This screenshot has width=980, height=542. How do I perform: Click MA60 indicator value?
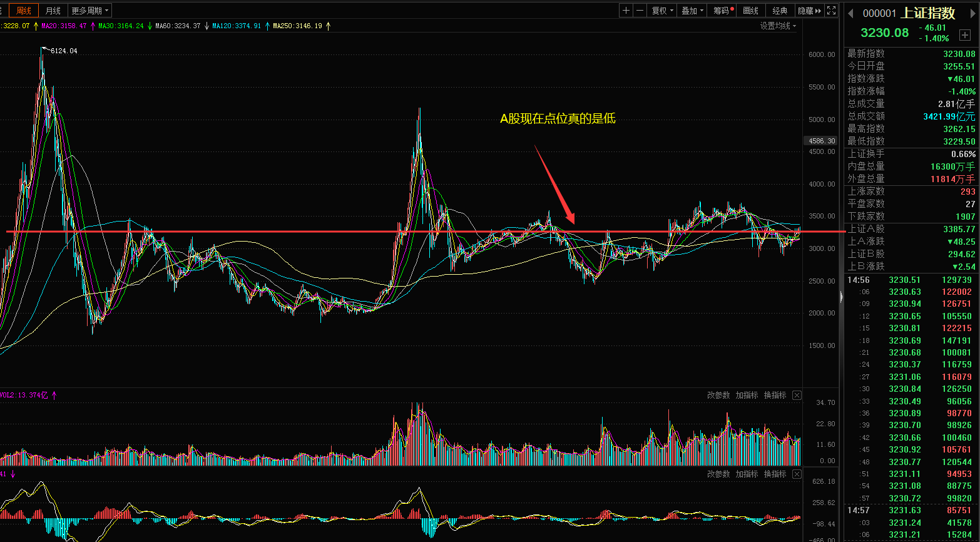click(178, 26)
